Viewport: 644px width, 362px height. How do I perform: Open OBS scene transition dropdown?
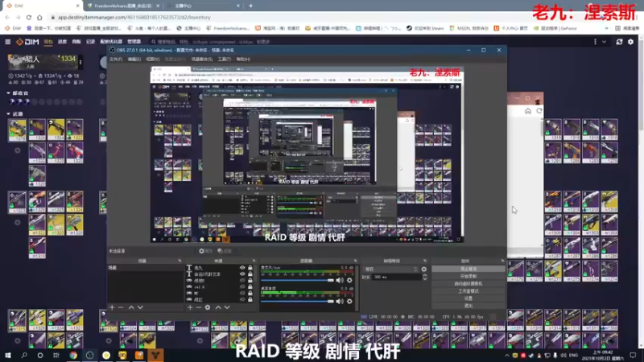[x=390, y=269]
